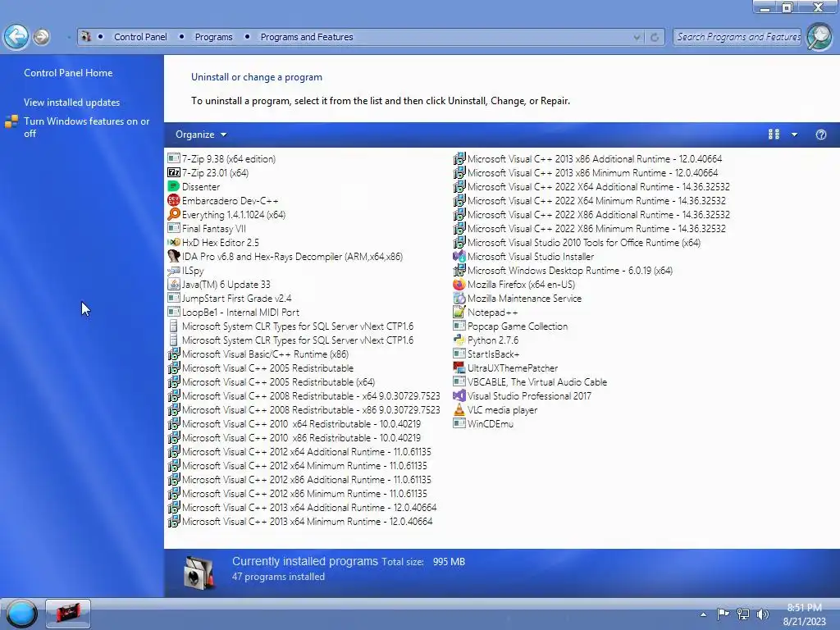
Task: Select Visual C++ 2022 X86 Minimum Runtime
Action: [x=589, y=228]
